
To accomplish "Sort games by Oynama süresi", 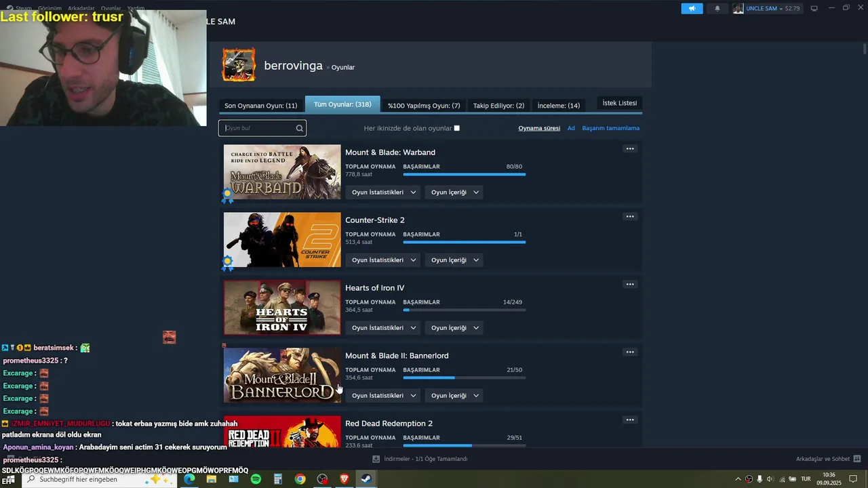I will click(539, 128).
